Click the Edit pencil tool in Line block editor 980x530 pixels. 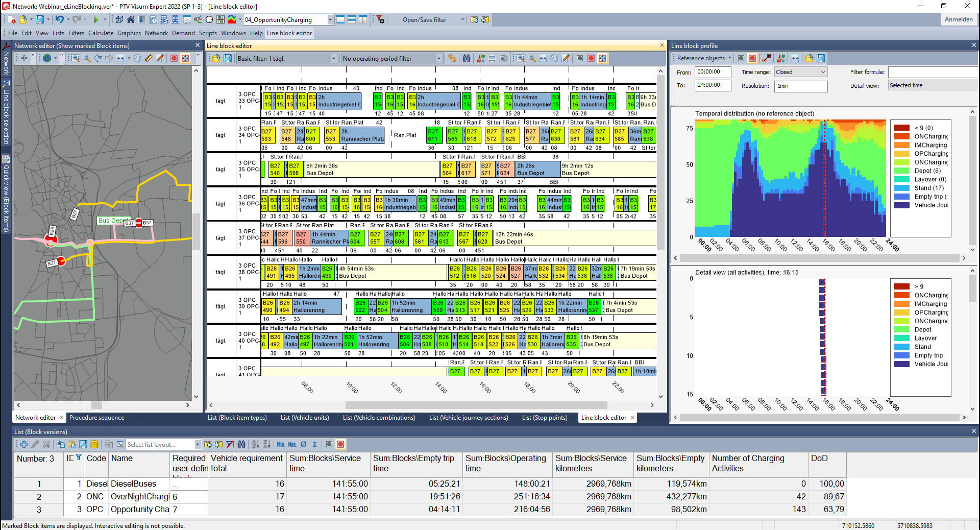tap(566, 58)
